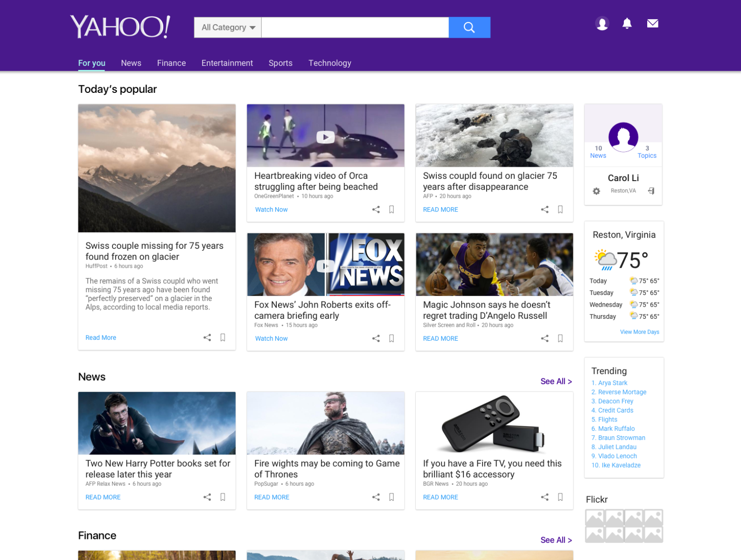Bookmark the Fox News John Roberts story
Screen dimensions: 741x560
pos(391,338)
